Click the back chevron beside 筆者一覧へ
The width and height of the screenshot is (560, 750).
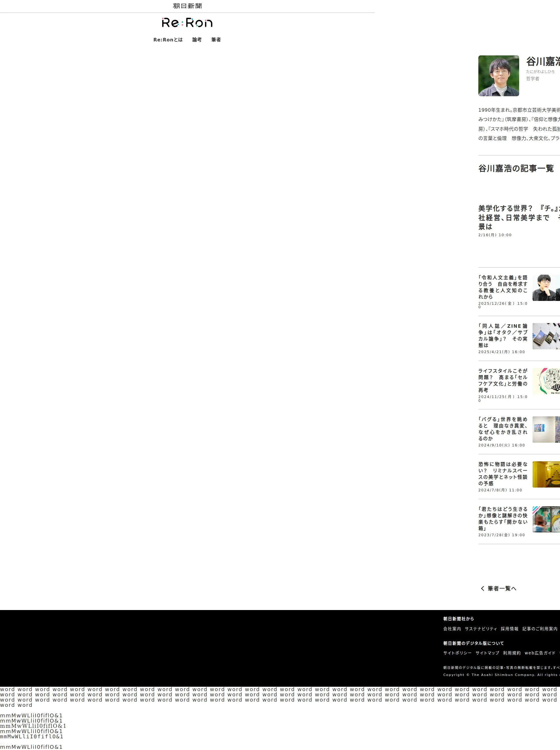(x=482, y=588)
